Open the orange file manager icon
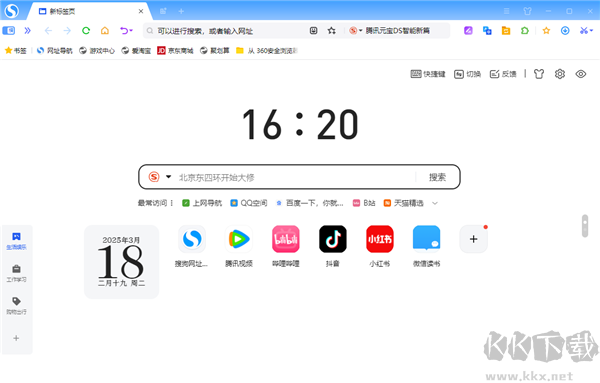Screen dimensions: 600x383 tap(506, 31)
